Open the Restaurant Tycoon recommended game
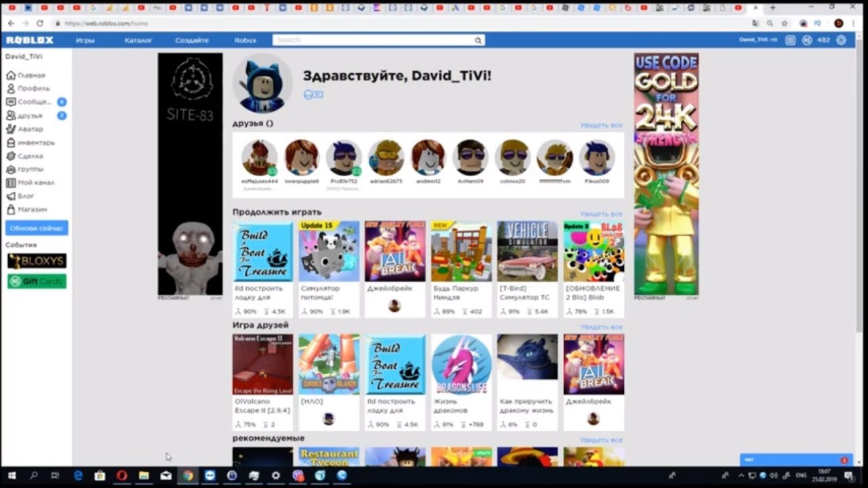Screen dimensions: 868x488 click(329, 457)
